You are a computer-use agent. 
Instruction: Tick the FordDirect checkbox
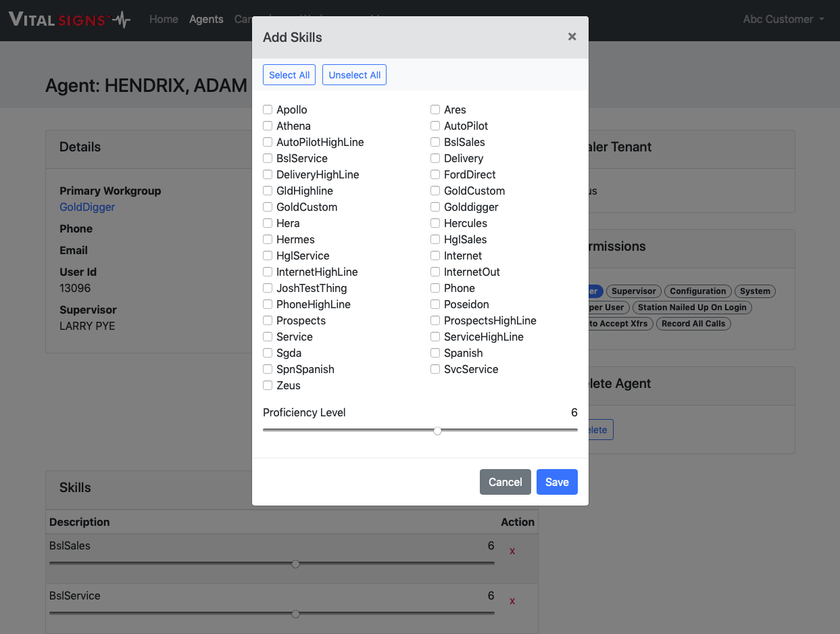(435, 174)
